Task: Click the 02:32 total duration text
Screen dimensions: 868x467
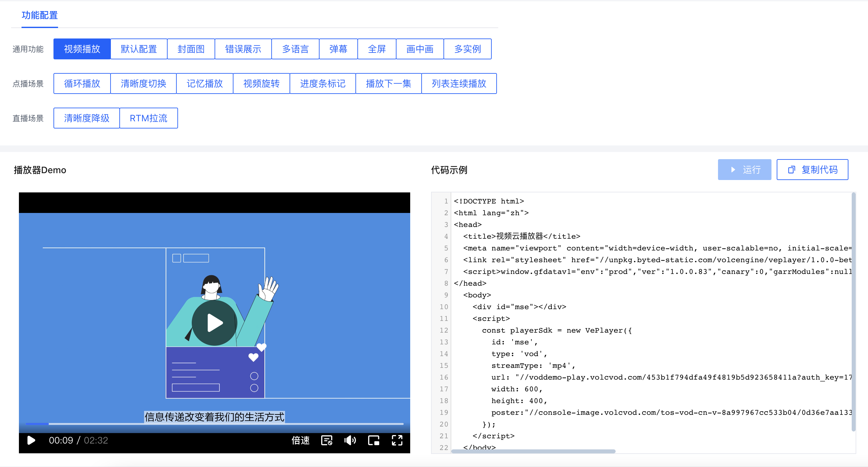Action: click(x=96, y=440)
